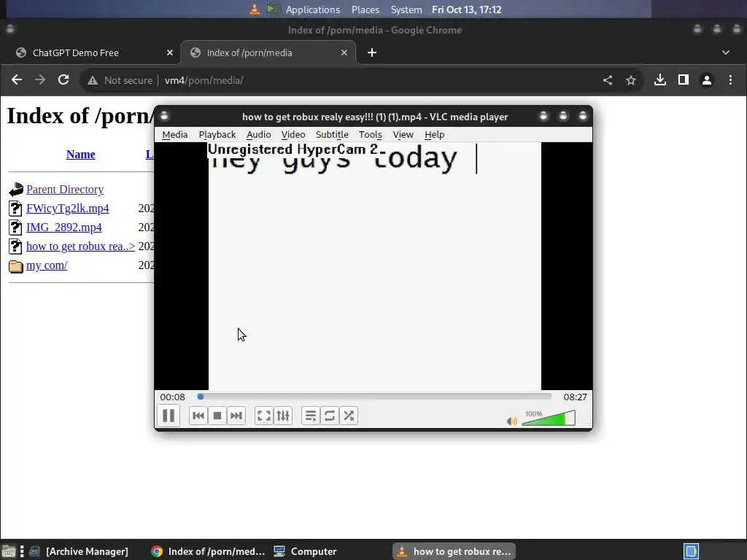Open a new Chrome tab
The width and height of the screenshot is (747, 560).
(x=372, y=52)
